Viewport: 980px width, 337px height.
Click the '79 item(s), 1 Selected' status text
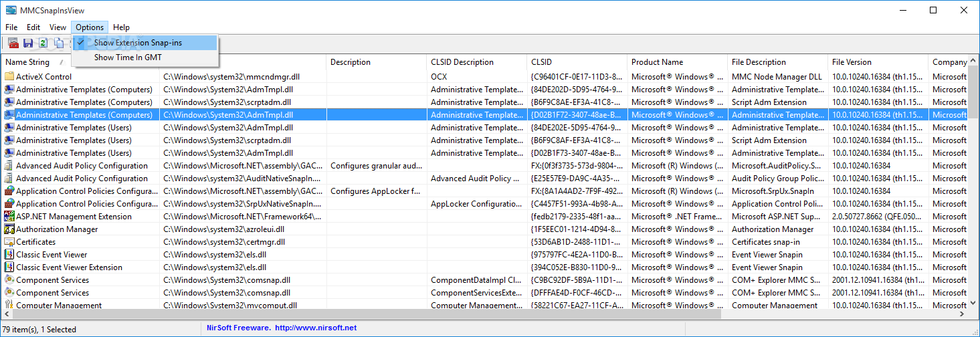[x=40, y=329]
